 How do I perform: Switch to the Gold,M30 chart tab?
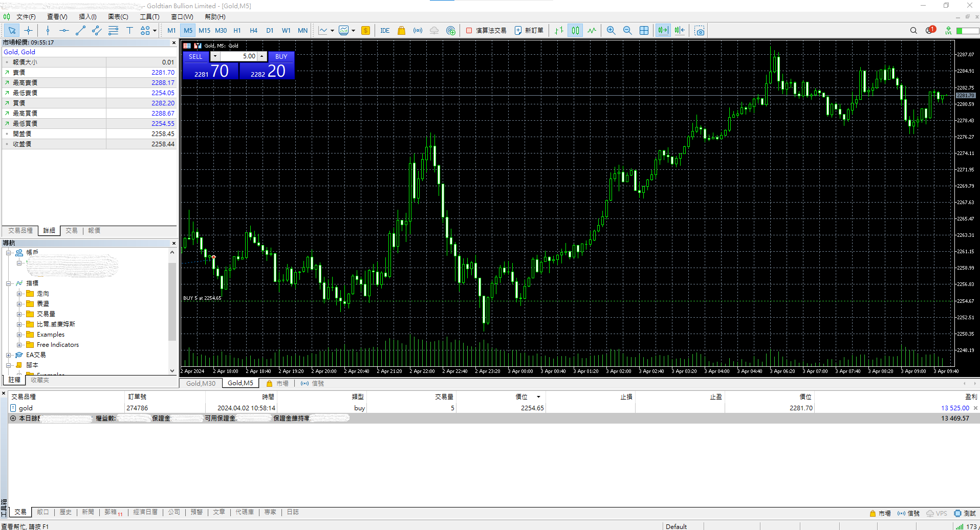click(x=201, y=383)
